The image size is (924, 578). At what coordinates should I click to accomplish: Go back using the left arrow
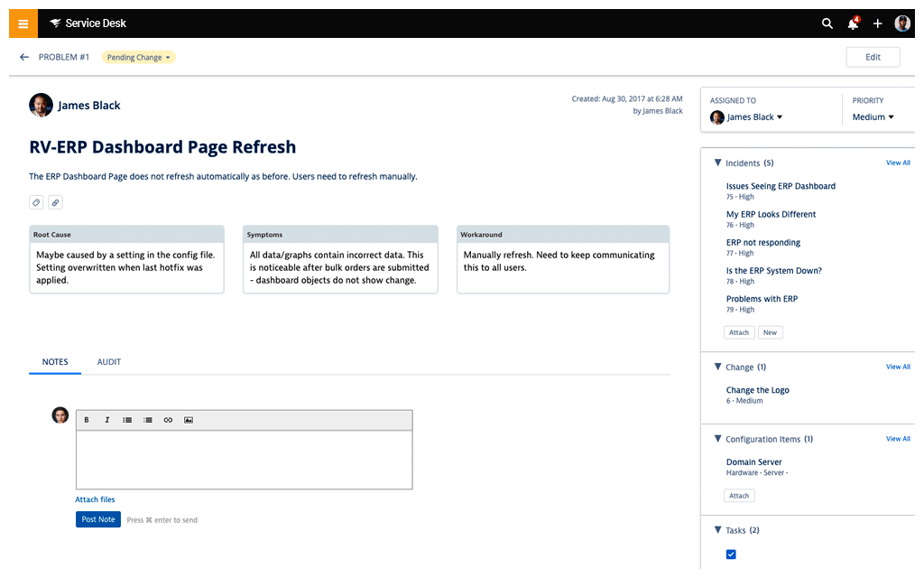click(x=24, y=57)
